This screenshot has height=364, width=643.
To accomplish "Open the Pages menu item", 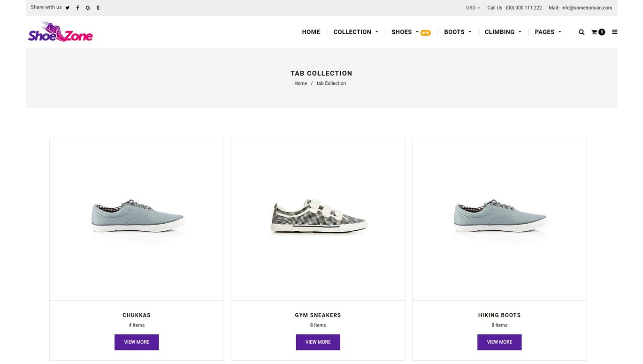I will [x=548, y=32].
